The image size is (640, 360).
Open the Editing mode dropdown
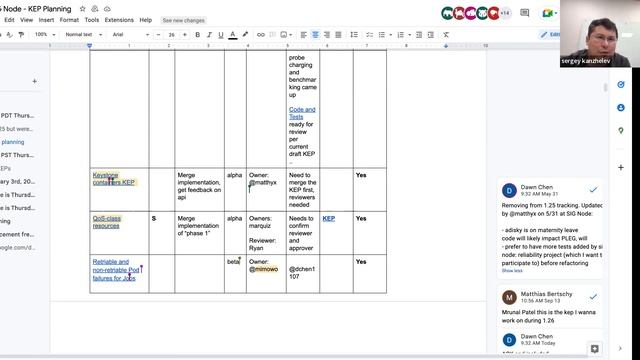pyautogui.click(x=549, y=35)
